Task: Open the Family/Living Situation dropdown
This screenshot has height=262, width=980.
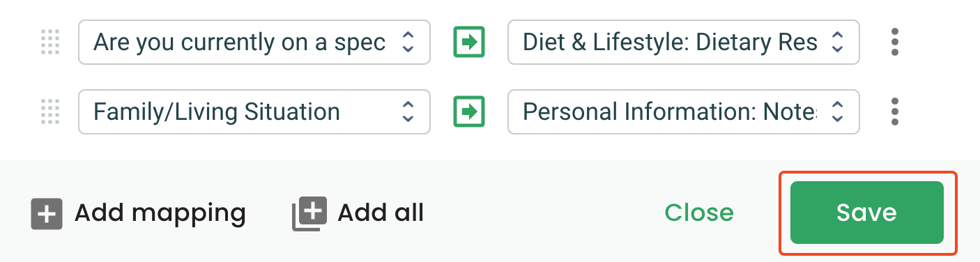Action: pos(254,111)
